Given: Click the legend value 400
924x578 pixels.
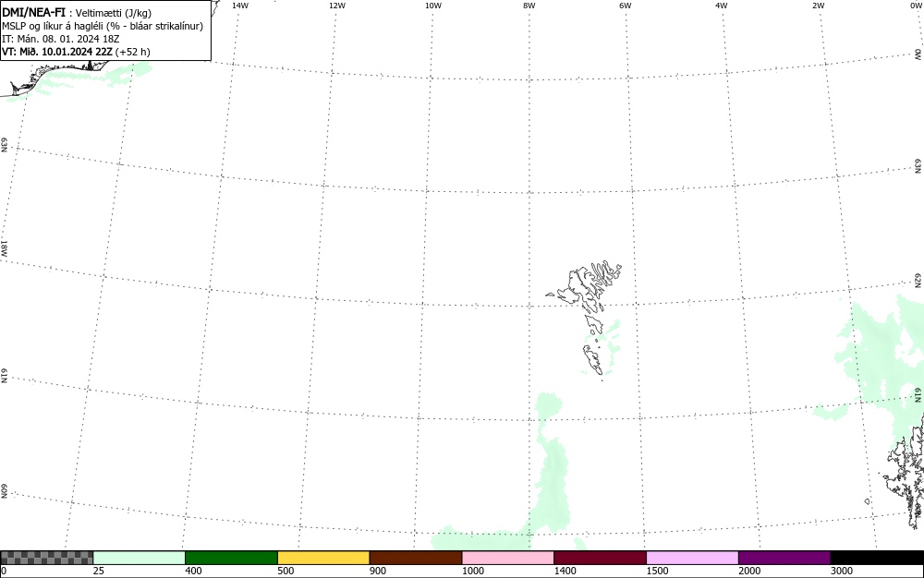Looking at the screenshot, I should [x=193, y=571].
